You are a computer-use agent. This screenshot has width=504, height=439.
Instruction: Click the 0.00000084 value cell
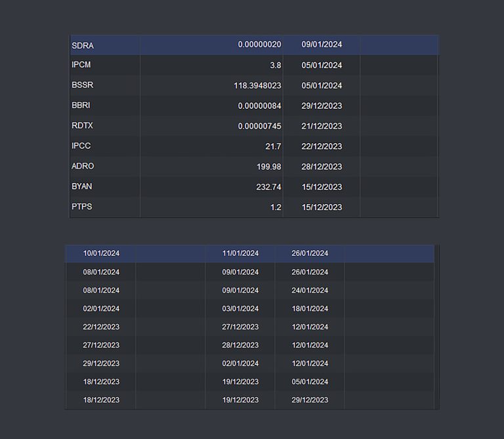(x=259, y=106)
